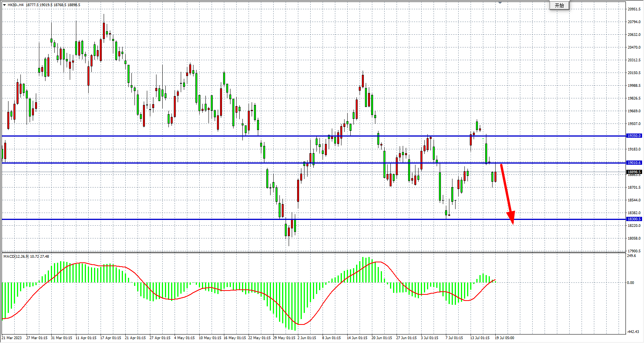Click the 249.6 value on MACD scale
Viewport: 644px width, 343px height.
point(632,256)
